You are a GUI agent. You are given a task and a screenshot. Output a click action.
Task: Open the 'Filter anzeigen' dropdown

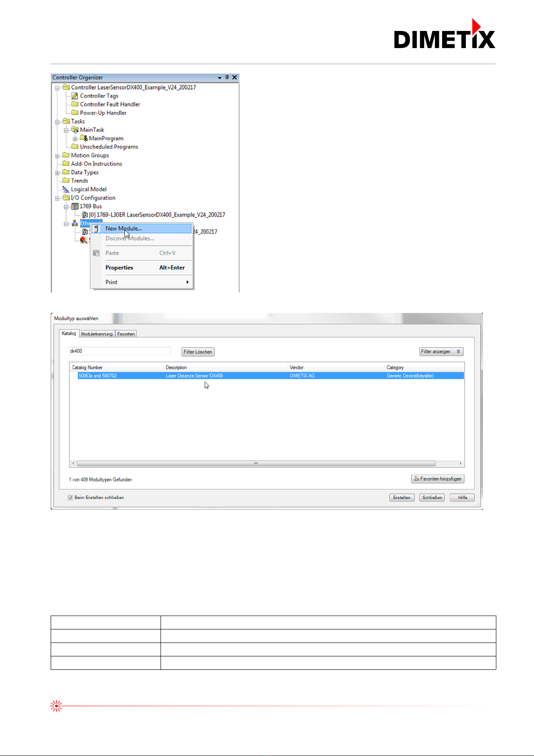click(441, 352)
